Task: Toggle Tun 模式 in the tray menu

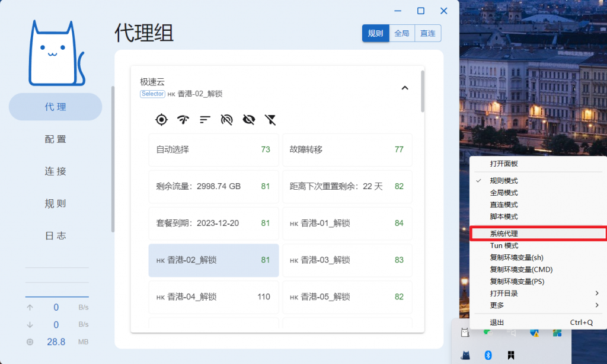Action: [538, 246]
